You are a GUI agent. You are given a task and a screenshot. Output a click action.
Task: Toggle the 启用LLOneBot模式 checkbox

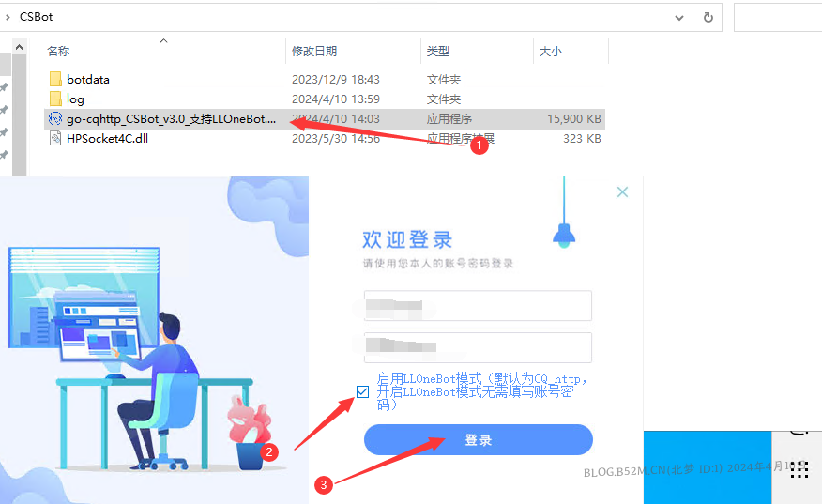pos(363,391)
